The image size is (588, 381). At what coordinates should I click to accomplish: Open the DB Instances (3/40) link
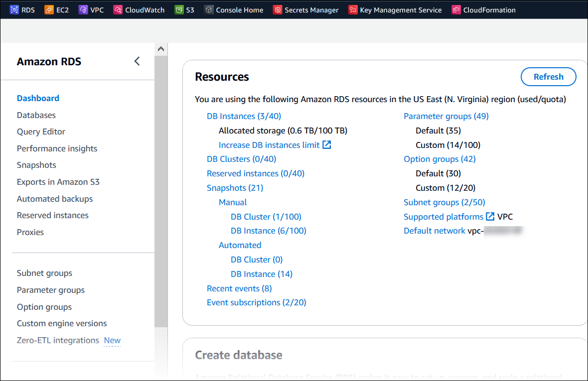click(244, 116)
